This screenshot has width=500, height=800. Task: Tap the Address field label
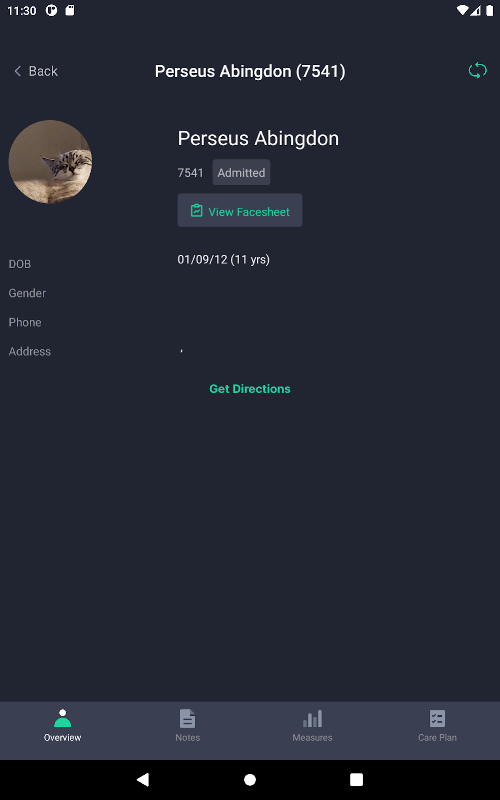(30, 352)
